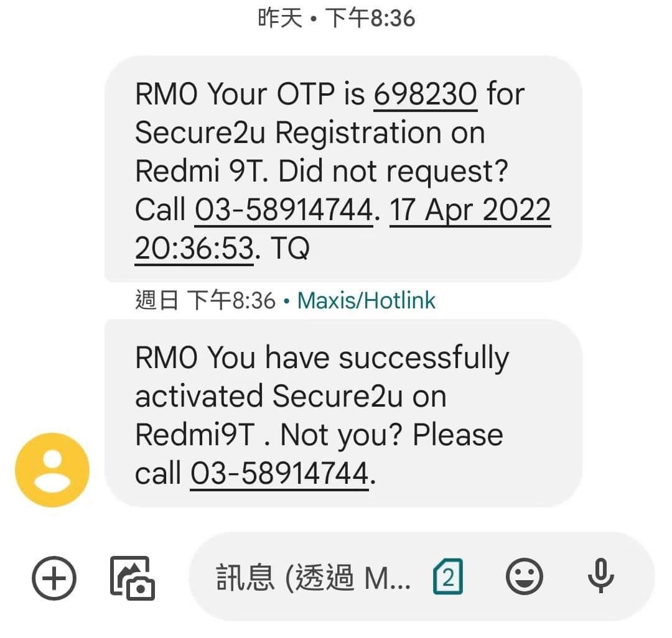Tap the yellow contact avatar icon
Viewport: 672px width, 638px height.
point(52,470)
